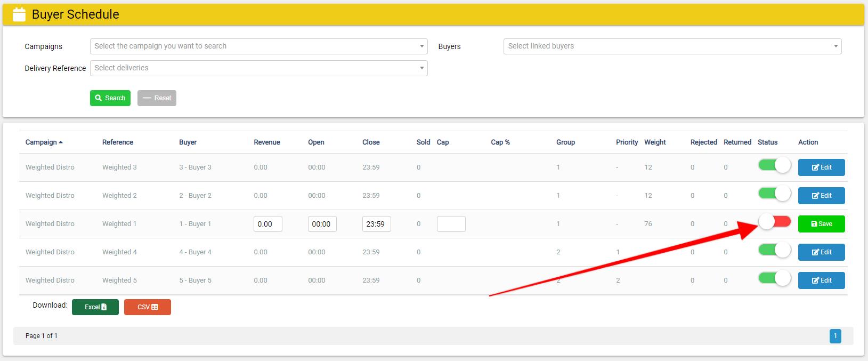Edit the Weighted 5 schedule row
Viewport: 868px width, 361px height.
[x=821, y=280]
